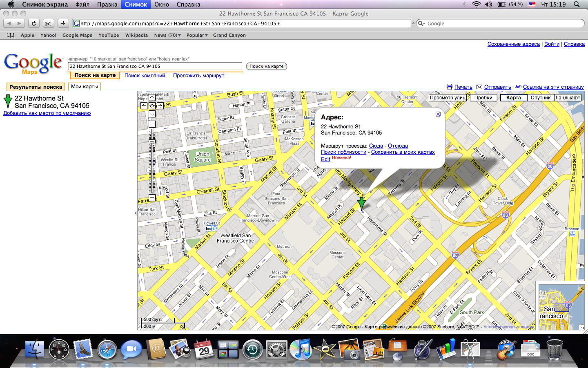Switch to Ландшафт terrain view
Screen dimensions: 588x368
pos(568,98)
